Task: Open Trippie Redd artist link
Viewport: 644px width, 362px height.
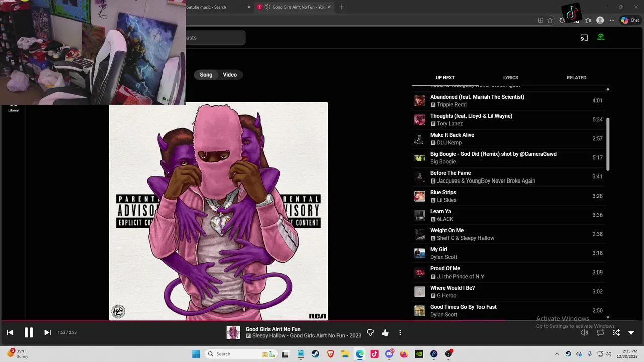Action: click(452, 105)
